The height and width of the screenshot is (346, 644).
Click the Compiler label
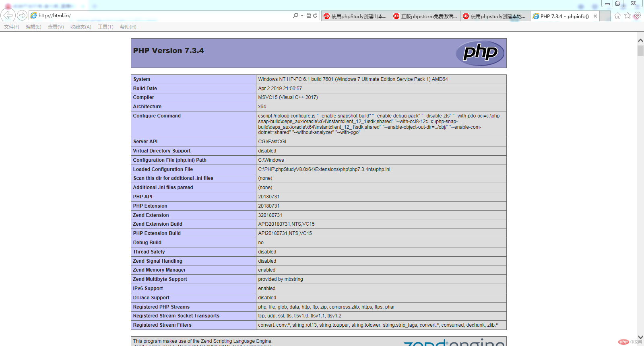(x=143, y=97)
